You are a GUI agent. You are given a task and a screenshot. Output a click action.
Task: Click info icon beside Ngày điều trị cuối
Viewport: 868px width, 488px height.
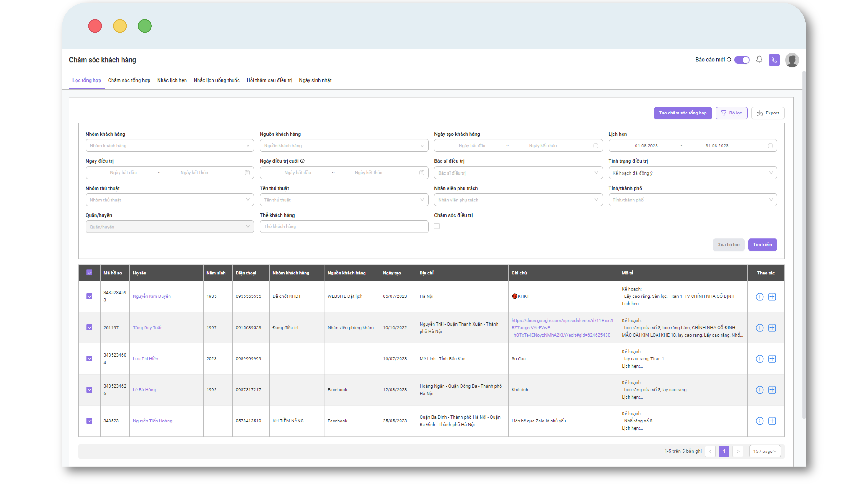tap(302, 161)
